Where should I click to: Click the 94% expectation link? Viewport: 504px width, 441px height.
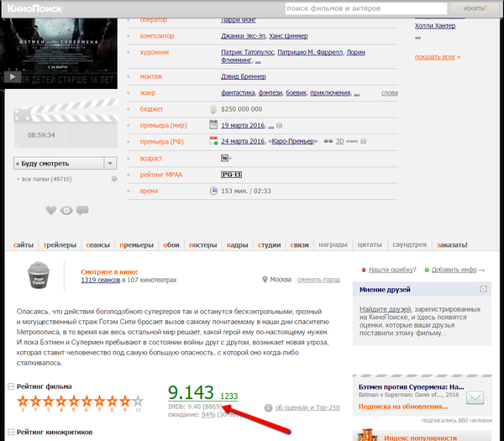coord(208,415)
